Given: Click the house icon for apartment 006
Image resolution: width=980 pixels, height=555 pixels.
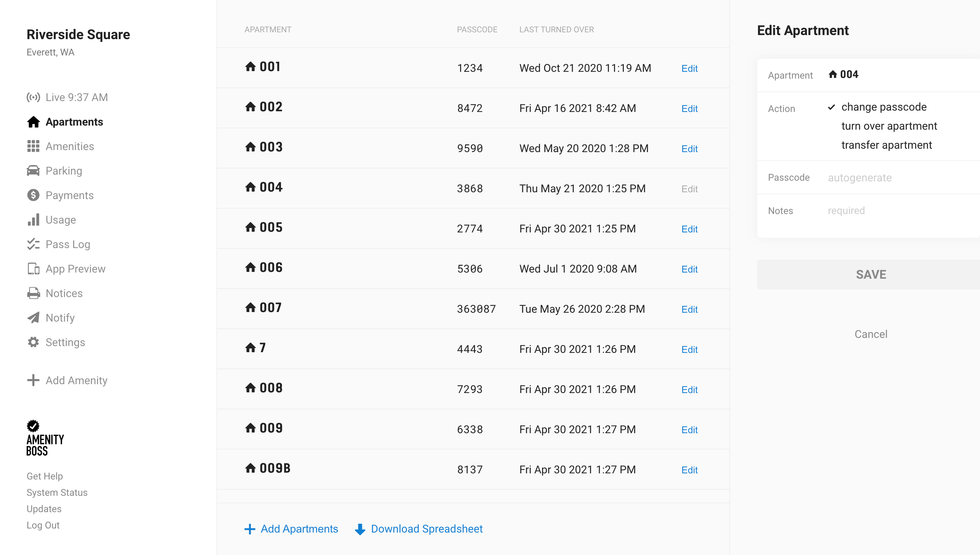Looking at the screenshot, I should click(250, 267).
